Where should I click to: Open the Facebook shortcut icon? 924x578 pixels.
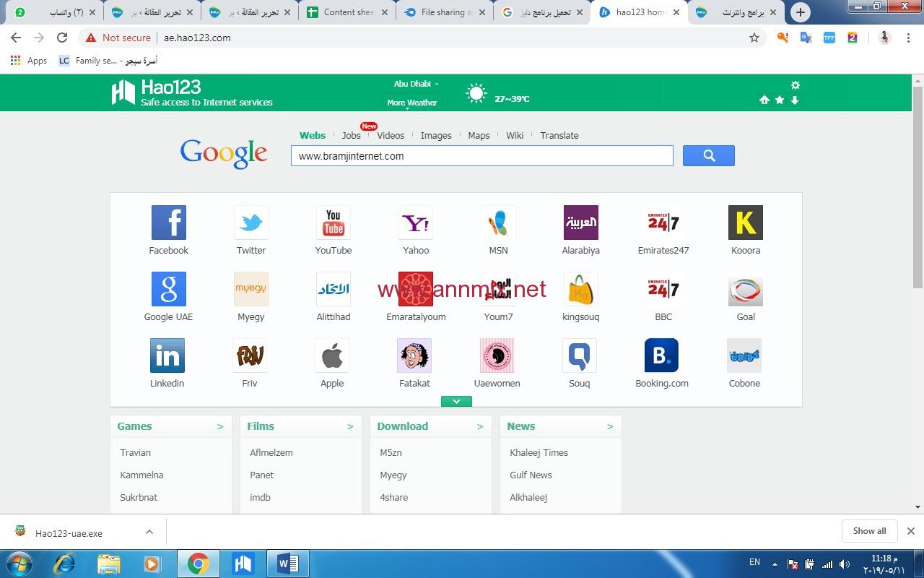(x=169, y=223)
